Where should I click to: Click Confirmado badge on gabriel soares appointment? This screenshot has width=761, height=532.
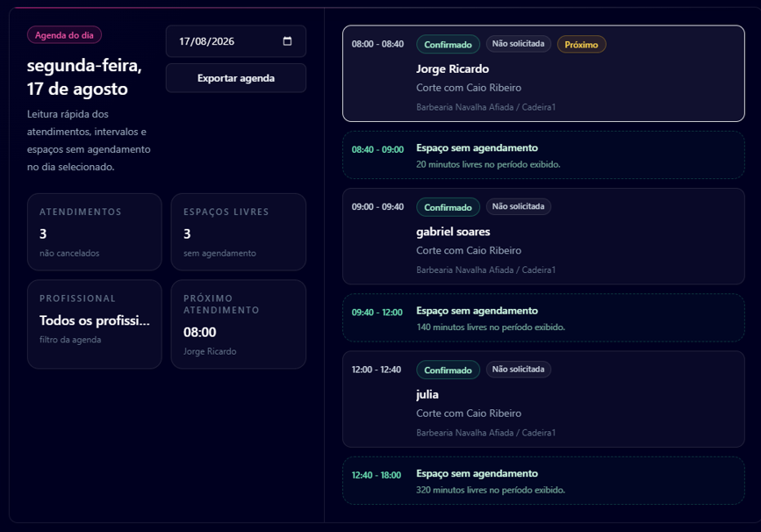point(448,207)
